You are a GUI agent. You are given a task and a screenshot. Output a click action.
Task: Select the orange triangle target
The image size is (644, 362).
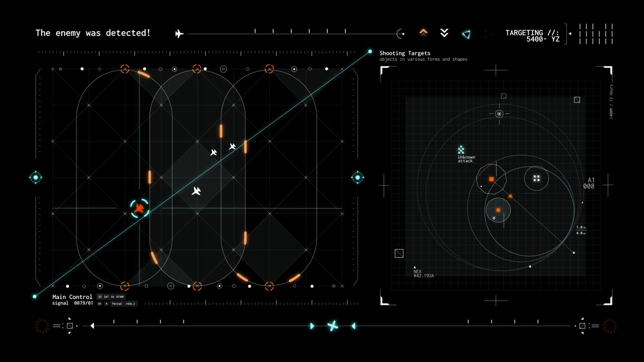[x=510, y=196]
